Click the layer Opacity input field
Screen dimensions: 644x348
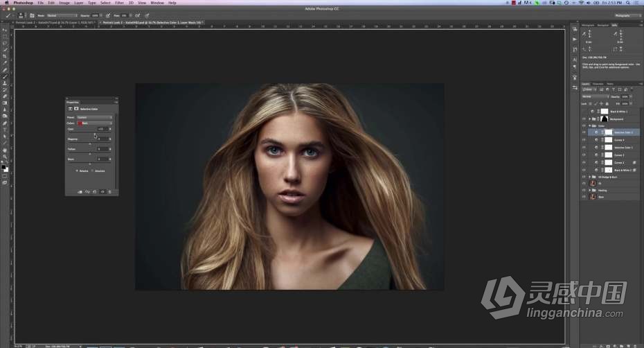625,96
